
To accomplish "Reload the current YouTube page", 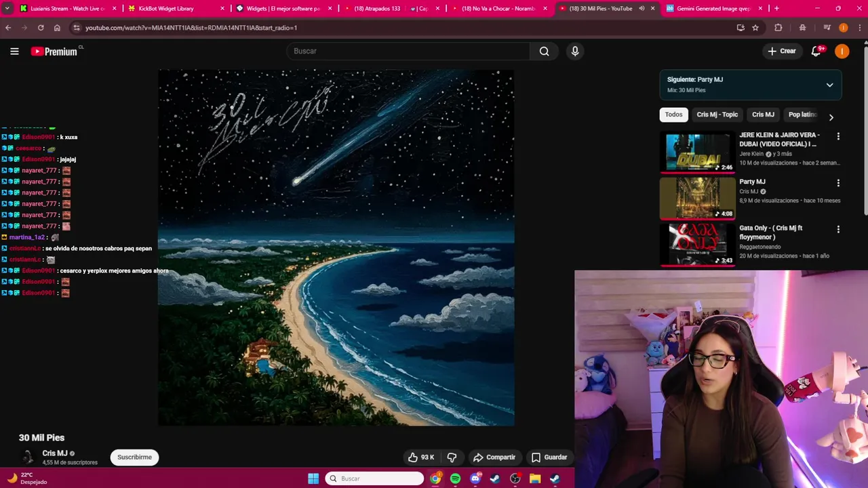I will click(41, 28).
